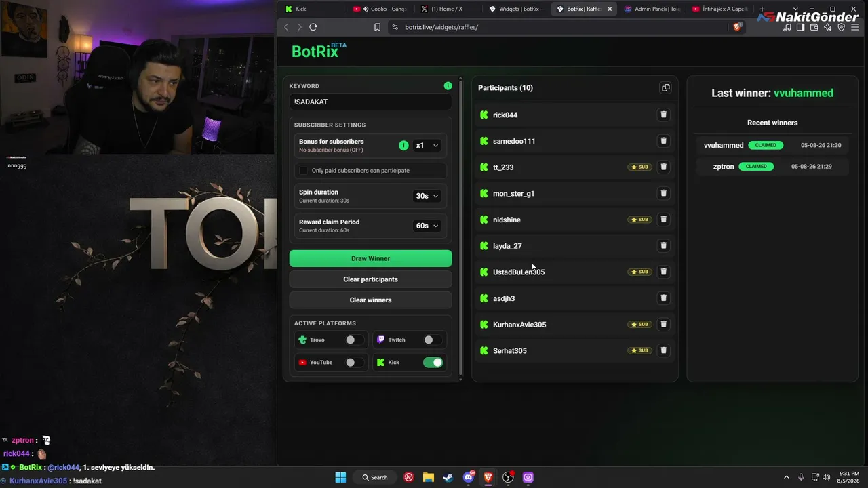Click the Participants (10) heading

coord(505,88)
